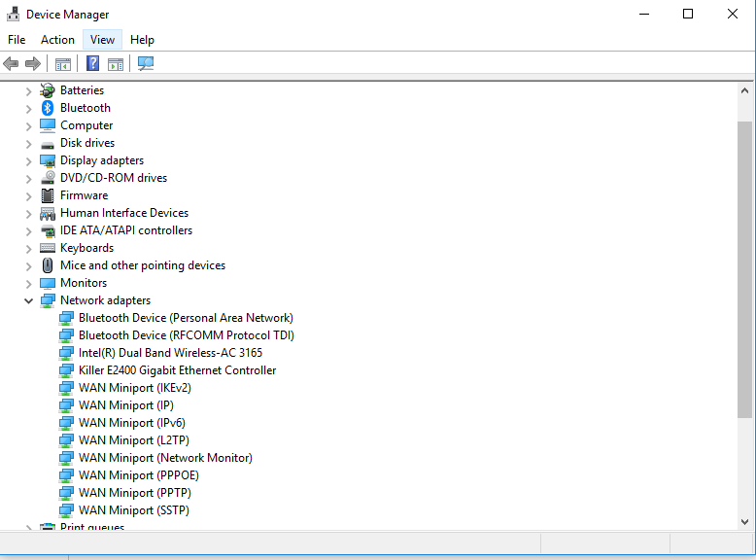Click the Monitors category icon
756x560 pixels.
(48, 283)
